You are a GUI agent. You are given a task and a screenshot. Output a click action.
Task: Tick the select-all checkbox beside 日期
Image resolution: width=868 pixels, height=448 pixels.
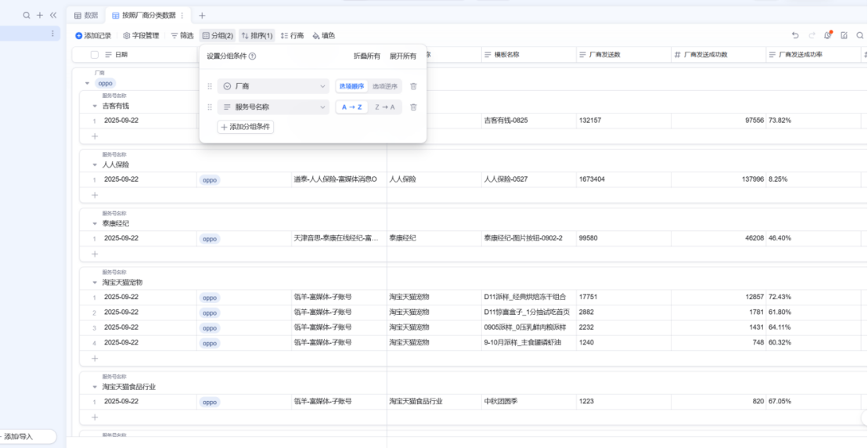pos(95,55)
